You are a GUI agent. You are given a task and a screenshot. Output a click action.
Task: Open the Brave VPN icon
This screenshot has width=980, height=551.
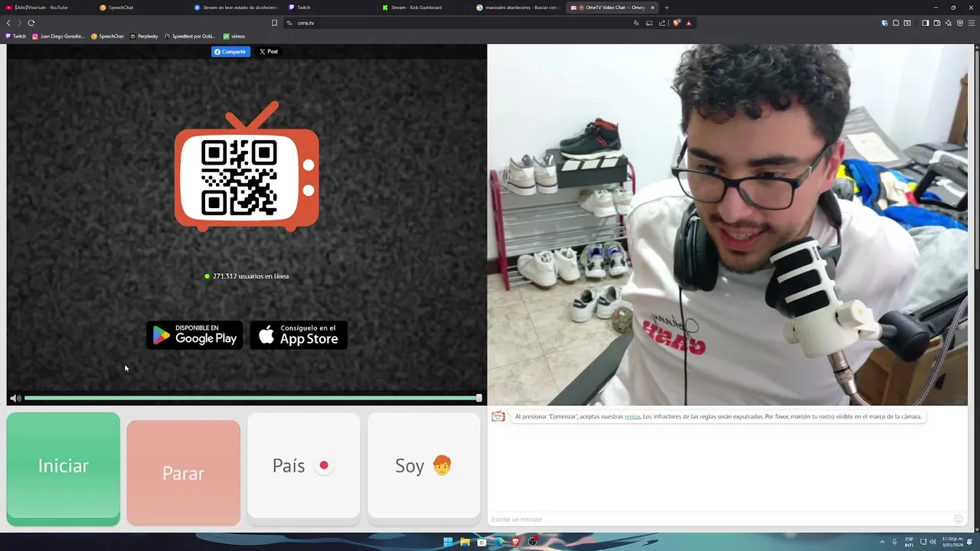pyautogui.click(x=960, y=23)
